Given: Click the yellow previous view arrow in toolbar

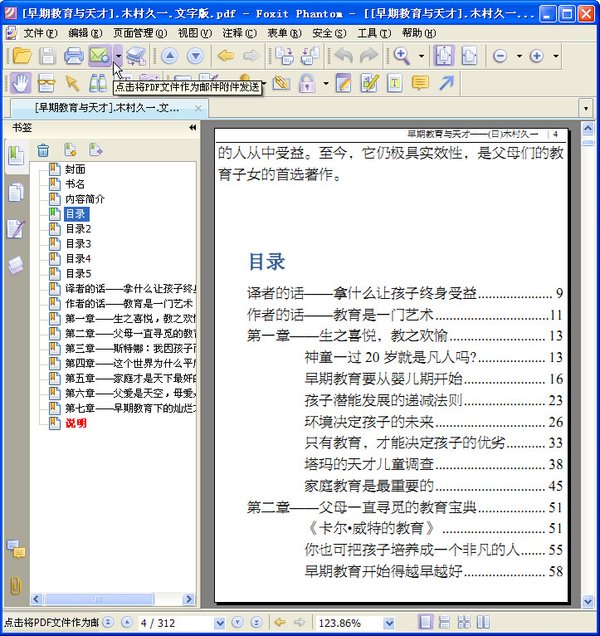Looking at the screenshot, I should click(x=226, y=56).
